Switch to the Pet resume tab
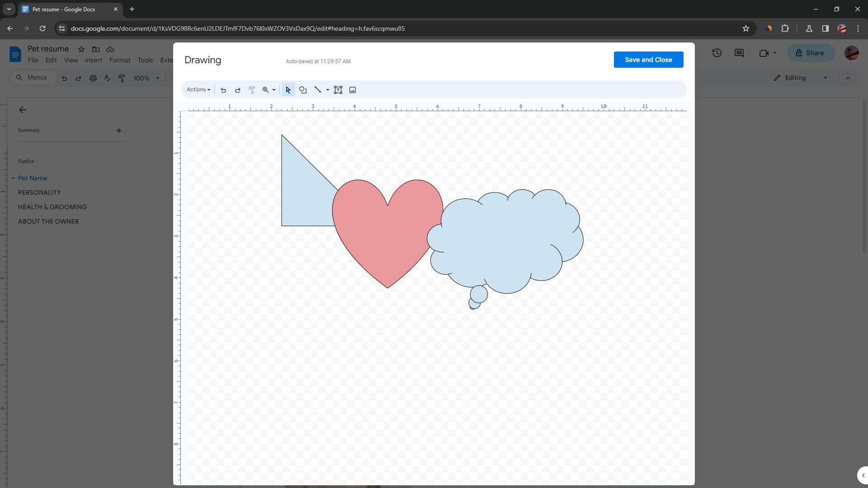The image size is (868, 488). [x=63, y=9]
